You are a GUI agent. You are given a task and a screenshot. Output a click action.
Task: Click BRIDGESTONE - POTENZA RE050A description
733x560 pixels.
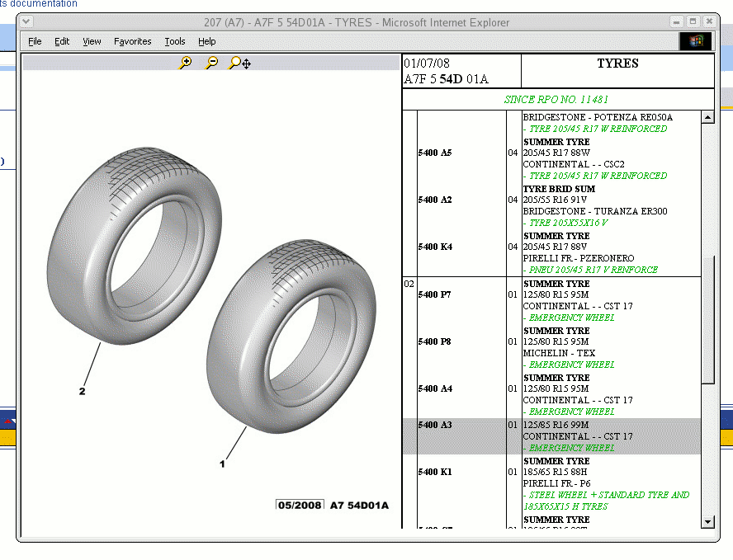598,117
